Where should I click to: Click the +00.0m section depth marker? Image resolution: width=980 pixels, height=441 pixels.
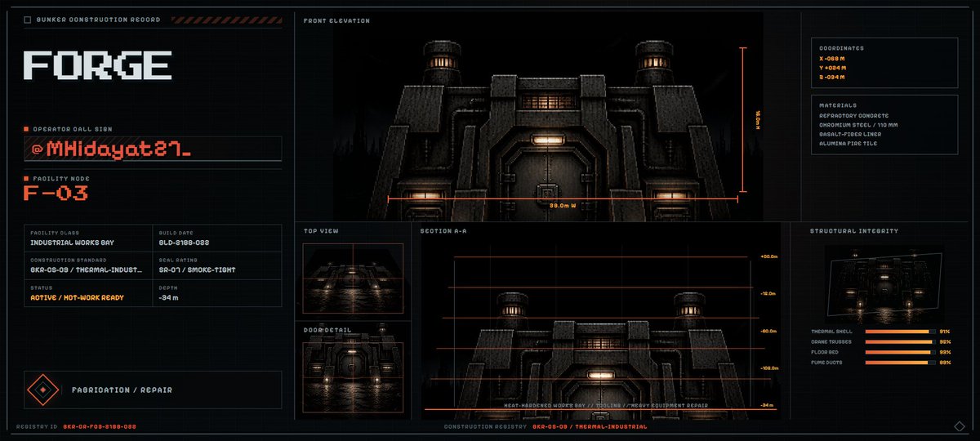point(768,256)
